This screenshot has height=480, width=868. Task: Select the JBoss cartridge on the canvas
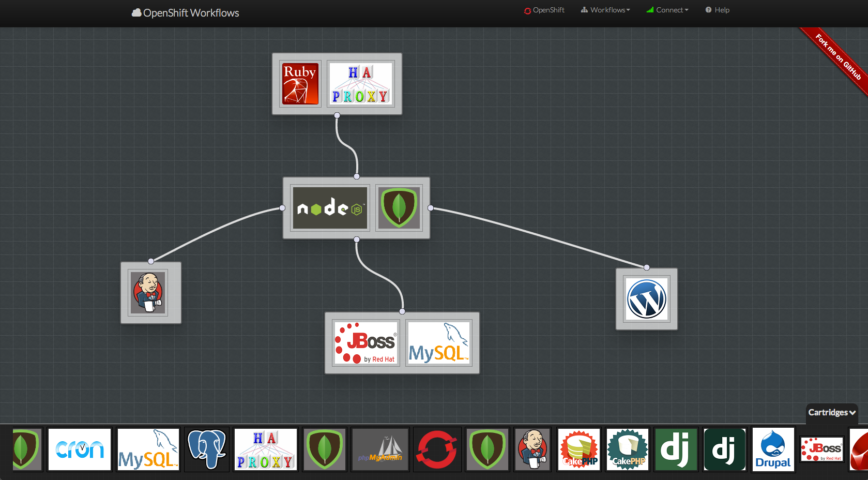366,343
